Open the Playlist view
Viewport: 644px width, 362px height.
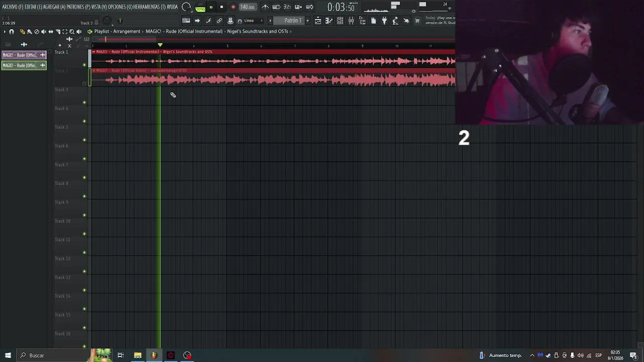[318, 21]
